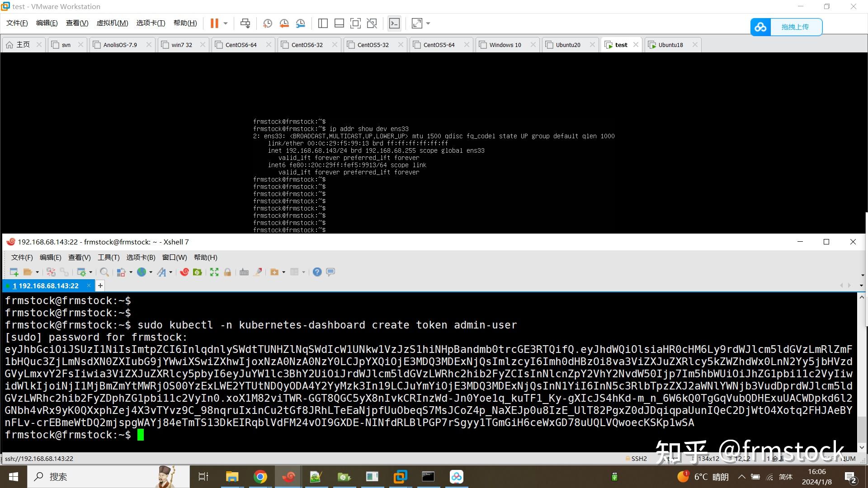The height and width of the screenshot is (488, 868).
Task: Expand Xshell open-session folder dropdown
Action: click(37, 272)
